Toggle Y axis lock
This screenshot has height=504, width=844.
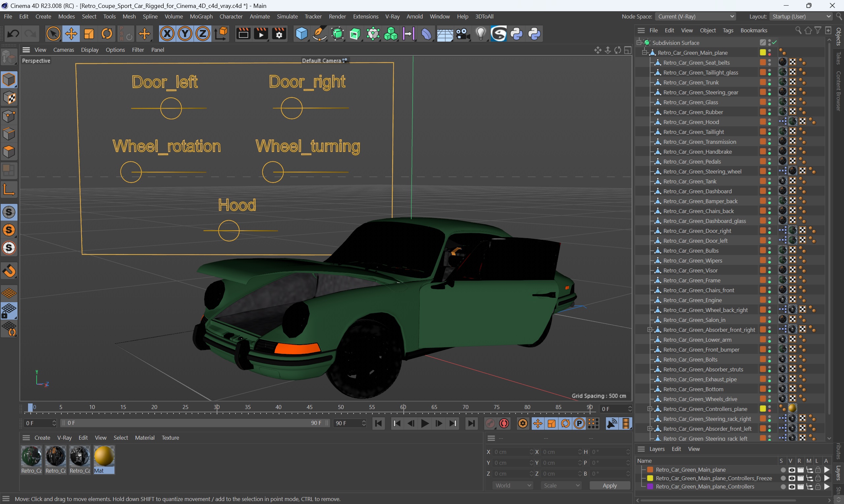pyautogui.click(x=185, y=34)
